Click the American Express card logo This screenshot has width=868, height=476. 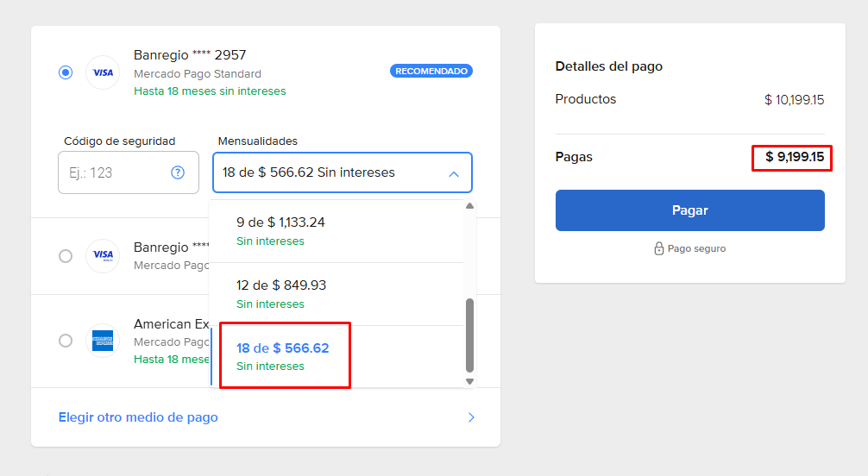pyautogui.click(x=103, y=341)
